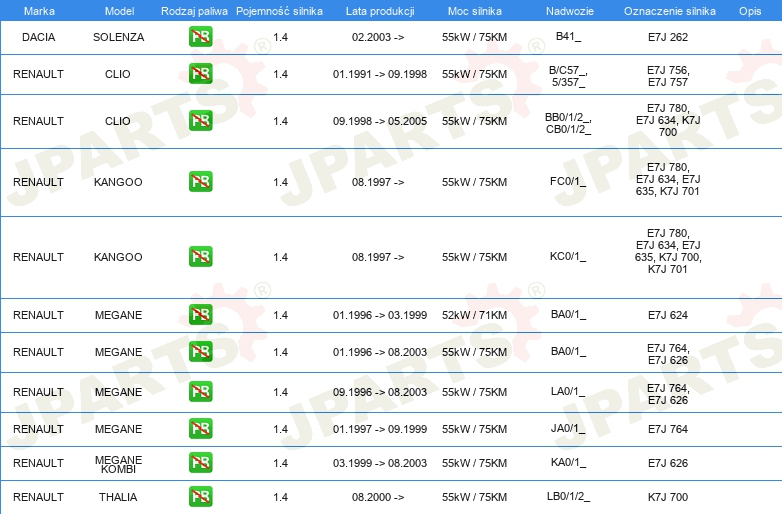Screen dimensions: 782x514
Task: Click the SOLENZA model cell
Action: tap(118, 37)
